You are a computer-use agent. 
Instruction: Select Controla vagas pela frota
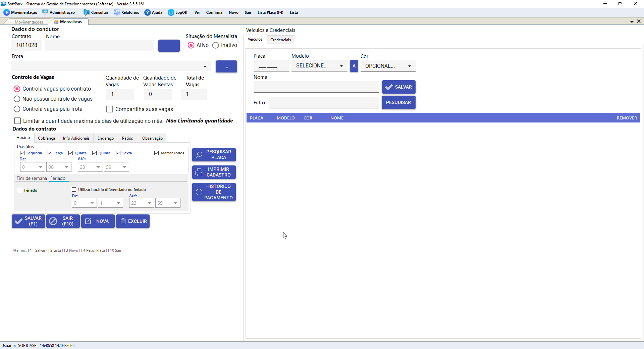17,109
